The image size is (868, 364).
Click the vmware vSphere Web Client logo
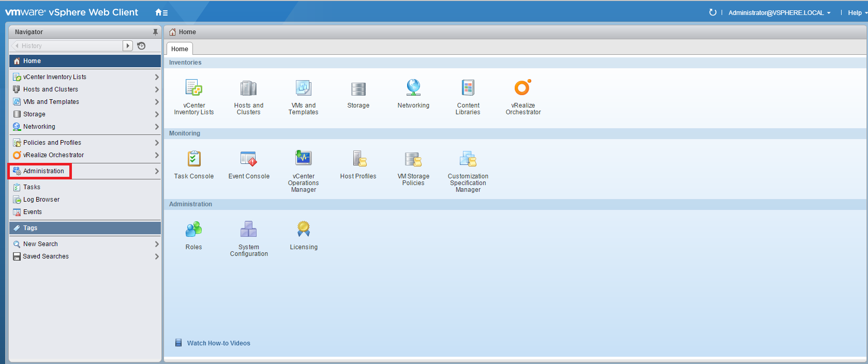72,12
